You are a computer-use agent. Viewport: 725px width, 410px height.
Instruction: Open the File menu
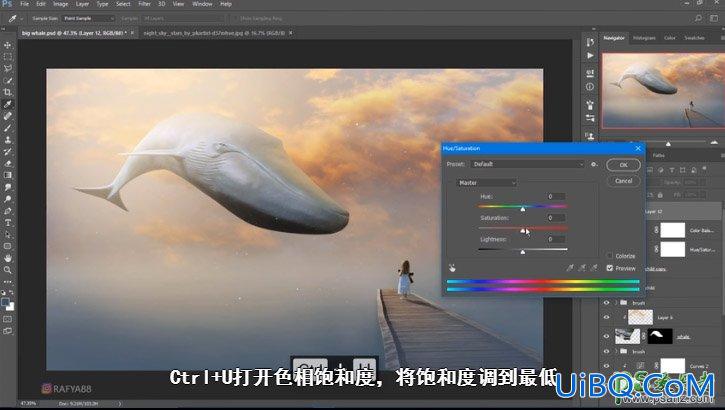25,4
